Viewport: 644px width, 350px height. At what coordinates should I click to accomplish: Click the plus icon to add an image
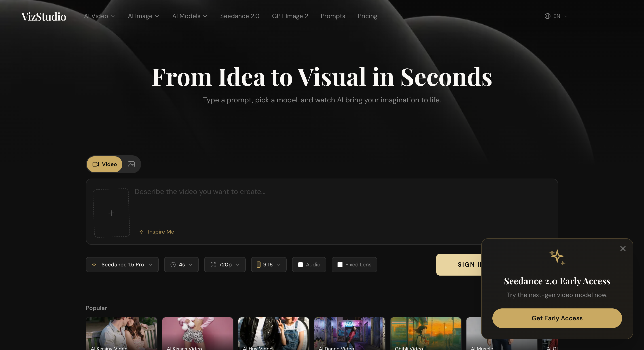(112, 213)
